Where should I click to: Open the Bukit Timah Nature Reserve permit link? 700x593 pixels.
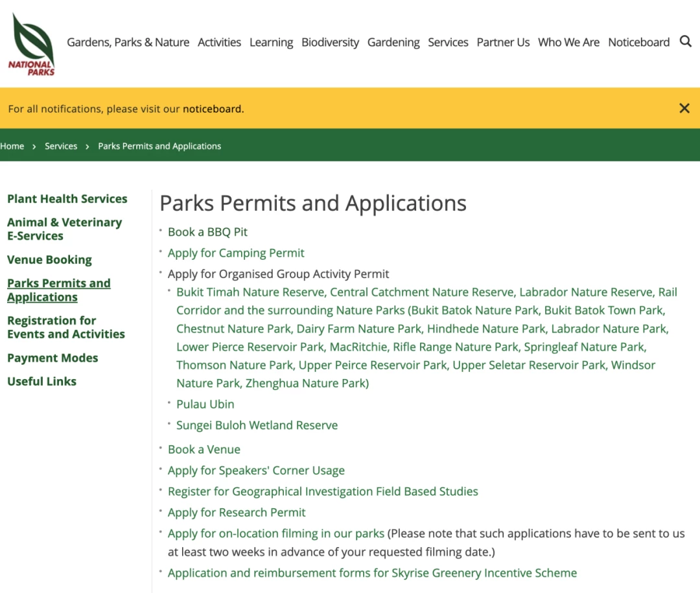tap(426, 338)
